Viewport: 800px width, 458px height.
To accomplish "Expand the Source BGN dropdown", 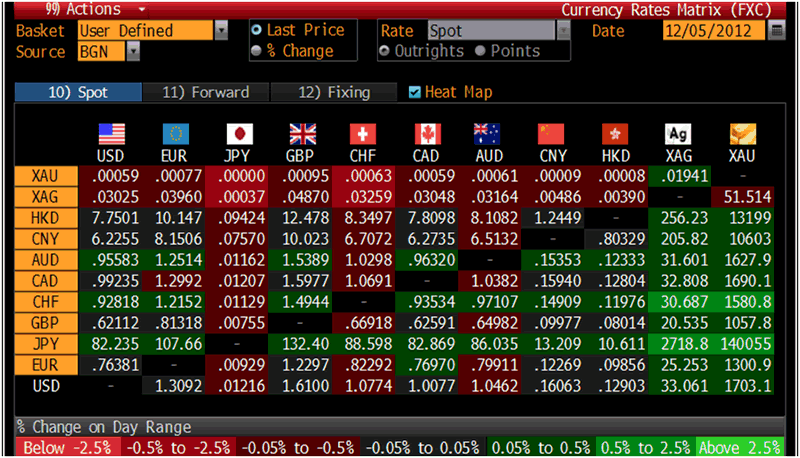I will click(133, 51).
